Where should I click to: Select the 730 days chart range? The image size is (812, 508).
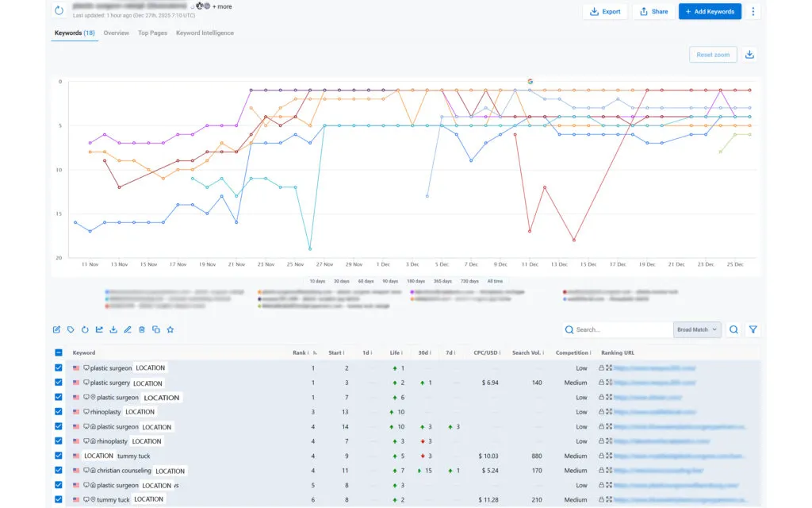(x=469, y=281)
